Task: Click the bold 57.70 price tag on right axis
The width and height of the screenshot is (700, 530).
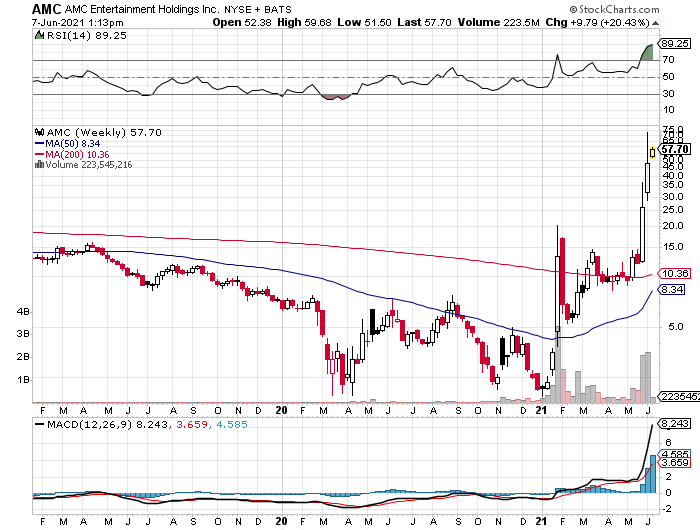Action: [675, 149]
